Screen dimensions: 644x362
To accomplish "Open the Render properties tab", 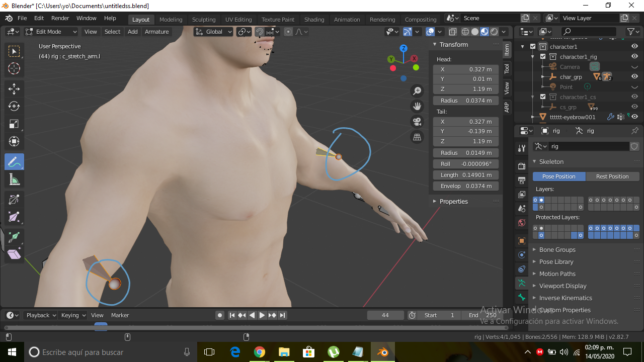I will pos(522,166).
